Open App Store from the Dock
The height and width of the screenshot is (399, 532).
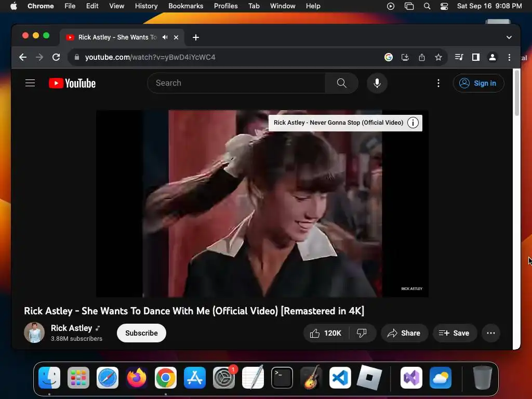195,378
